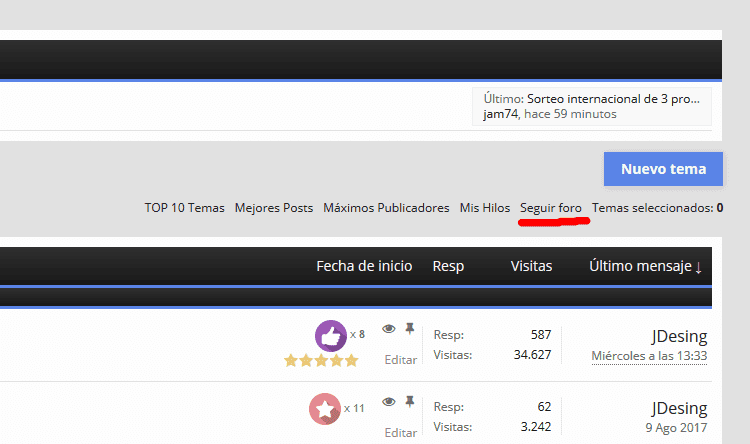The height and width of the screenshot is (444, 750).
Task: Click eye watch icon in 587-replies row
Action: coord(389,329)
